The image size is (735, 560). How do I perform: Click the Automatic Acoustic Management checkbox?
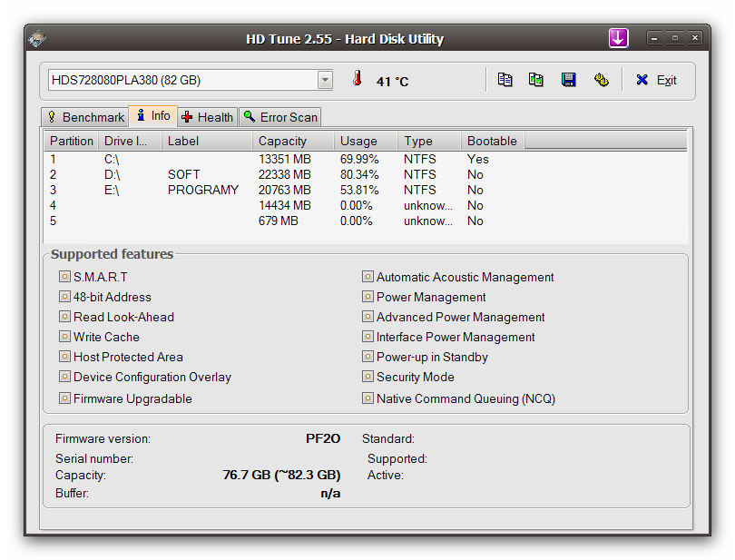[368, 277]
